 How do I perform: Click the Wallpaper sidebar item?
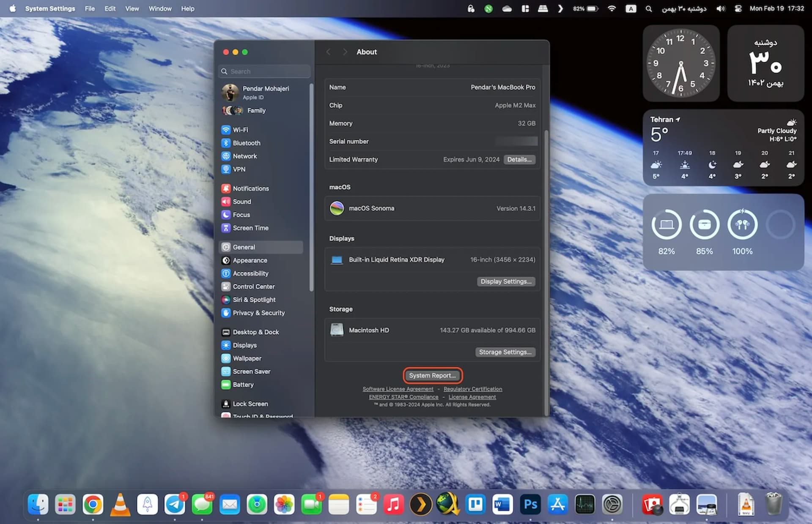(247, 358)
